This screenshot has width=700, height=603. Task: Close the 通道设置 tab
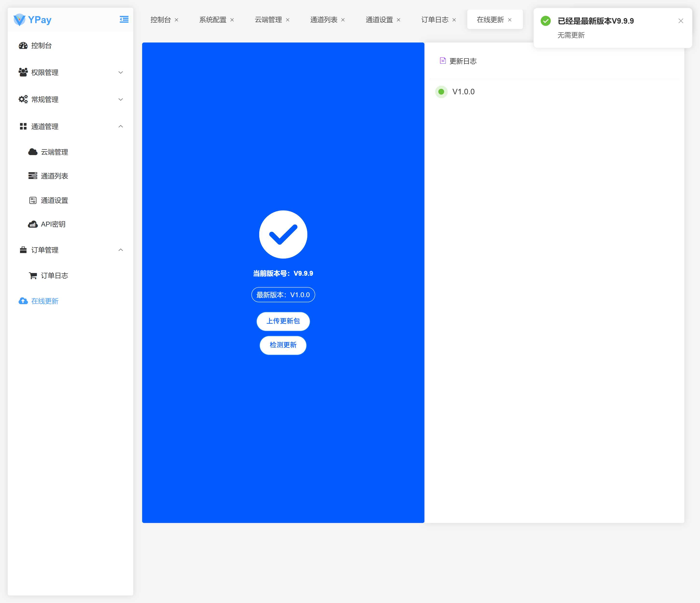[399, 20]
